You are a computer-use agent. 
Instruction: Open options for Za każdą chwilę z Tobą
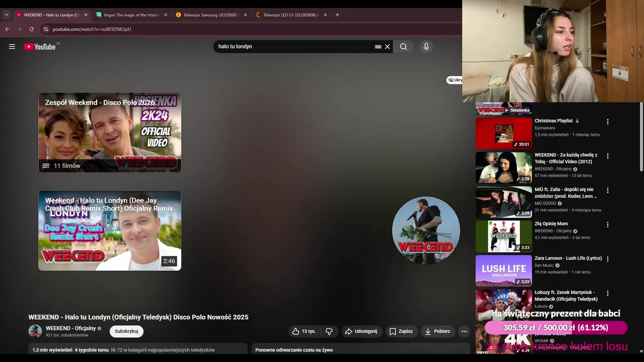[607, 156]
